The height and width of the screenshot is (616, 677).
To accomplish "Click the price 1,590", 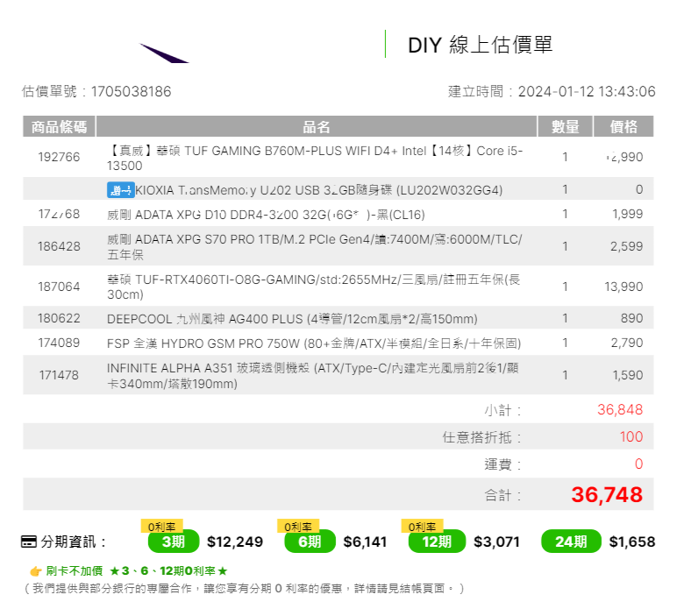I will point(628,375).
